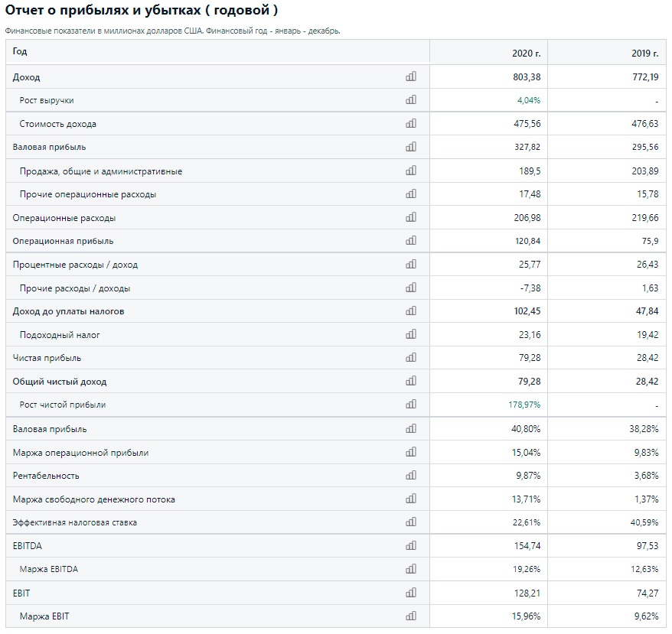The image size is (672, 634).
Task: Click chart icon in Общий чистый доход row
Action: click(411, 381)
